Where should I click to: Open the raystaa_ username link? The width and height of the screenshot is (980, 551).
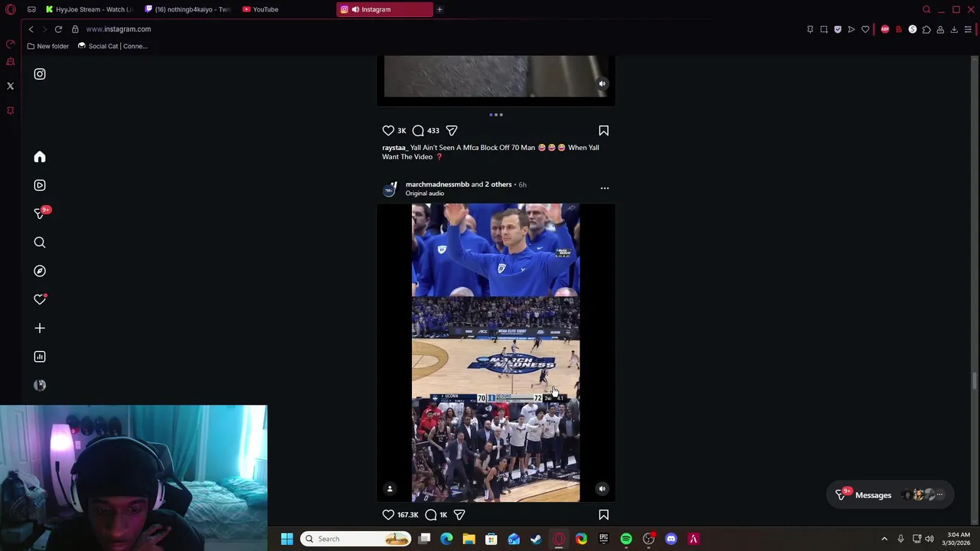point(394,148)
